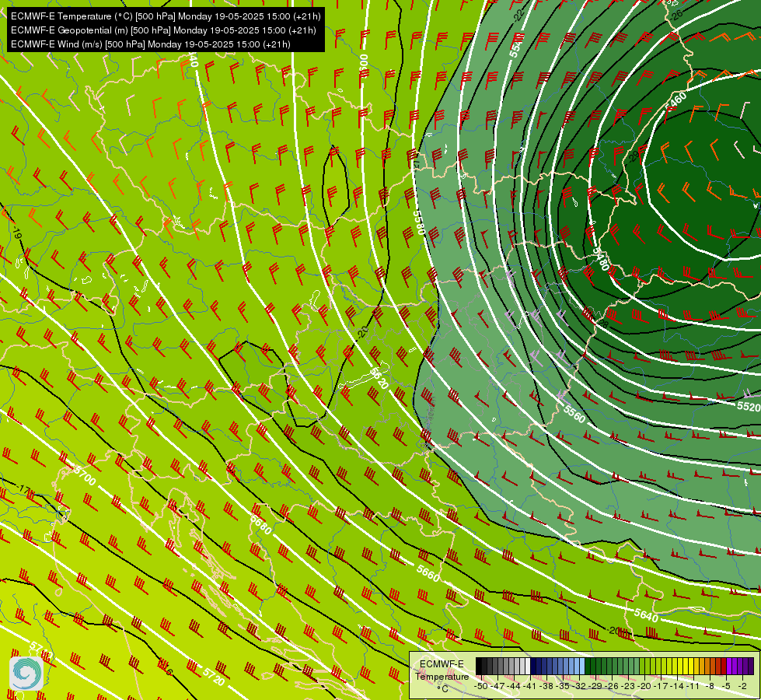Screen dimensions: 761x700
Task: Select the ECMWF-E Geopotential 500 hPa header line
Action: click(x=163, y=30)
